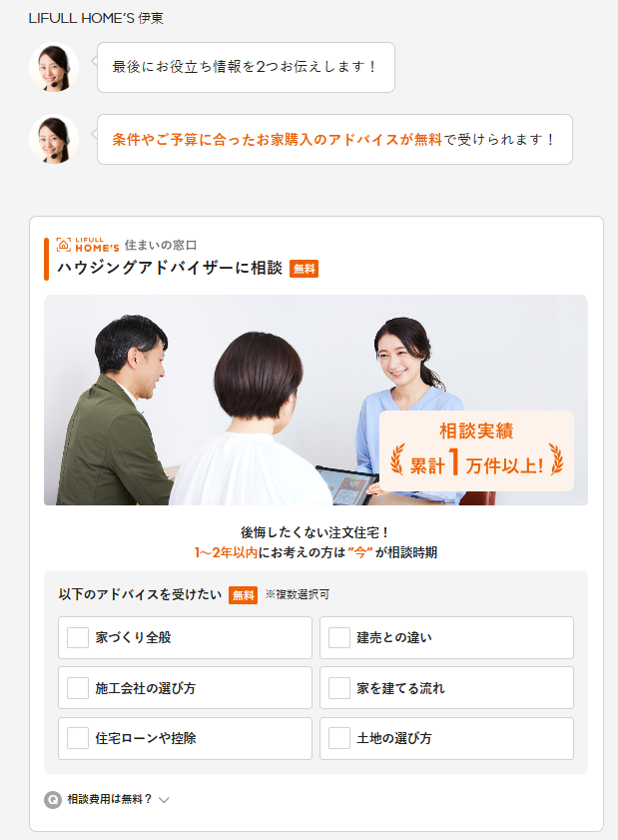Click the consultation photo of the three people

[315, 400]
